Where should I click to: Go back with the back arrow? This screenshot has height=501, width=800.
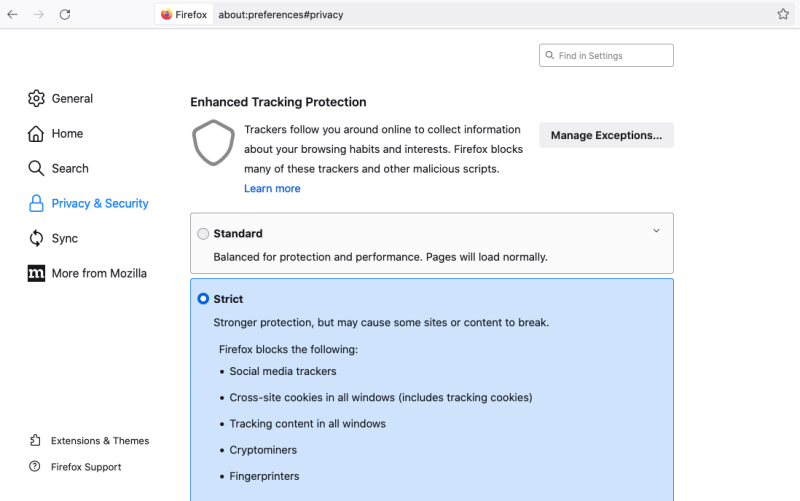pyautogui.click(x=13, y=15)
